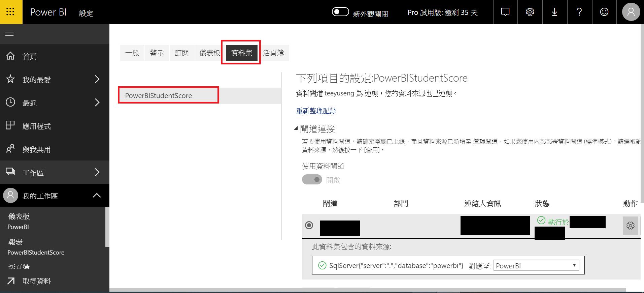Image resolution: width=644 pixels, height=293 pixels.
Task: Click the 報表 heading in sidebar
Action: coord(15,242)
